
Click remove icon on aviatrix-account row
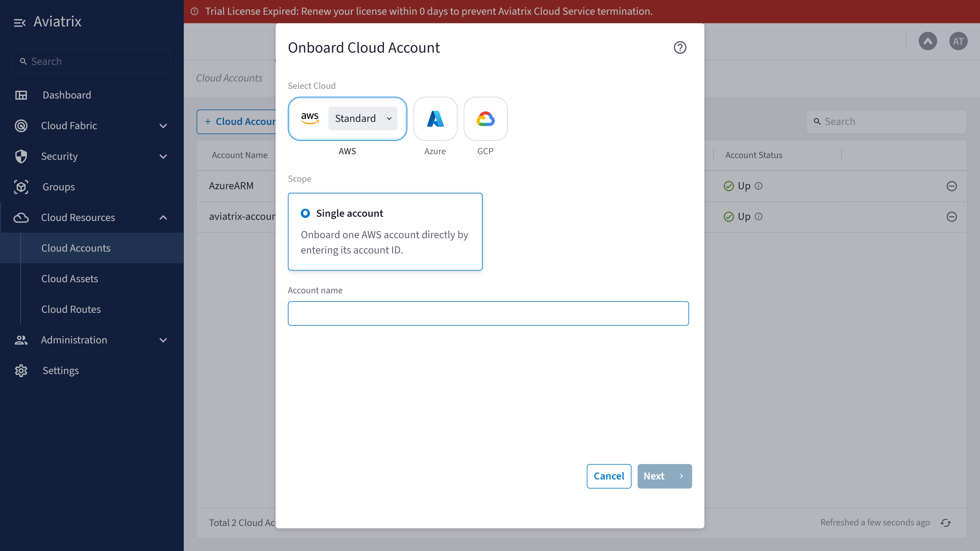coord(951,216)
